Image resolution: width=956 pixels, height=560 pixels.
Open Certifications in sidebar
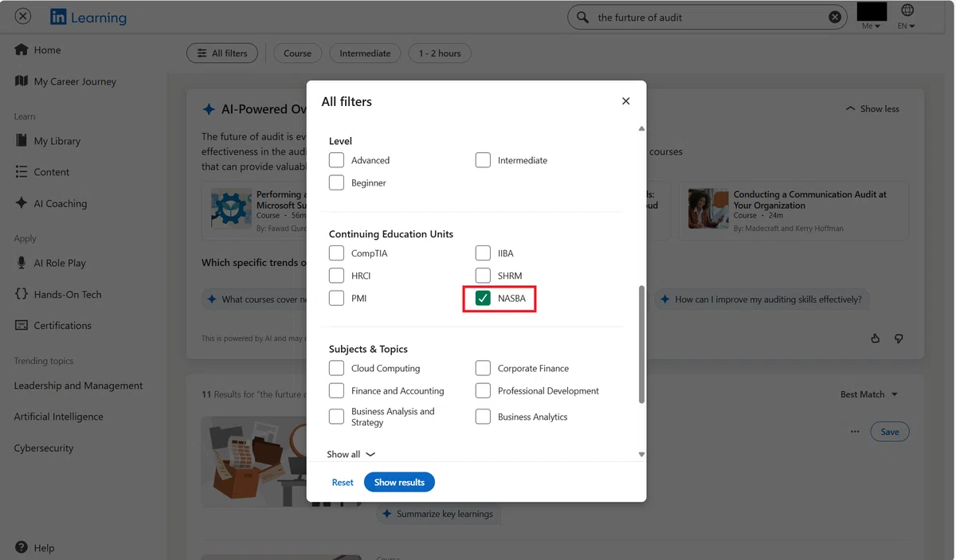[x=53, y=325]
